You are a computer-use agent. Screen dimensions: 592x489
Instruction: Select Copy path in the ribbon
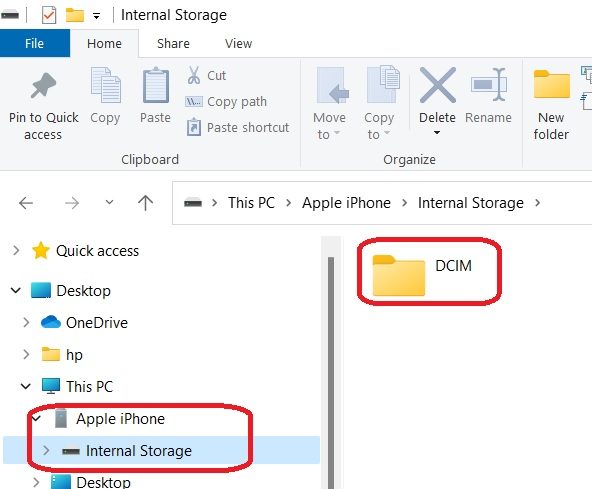click(226, 102)
